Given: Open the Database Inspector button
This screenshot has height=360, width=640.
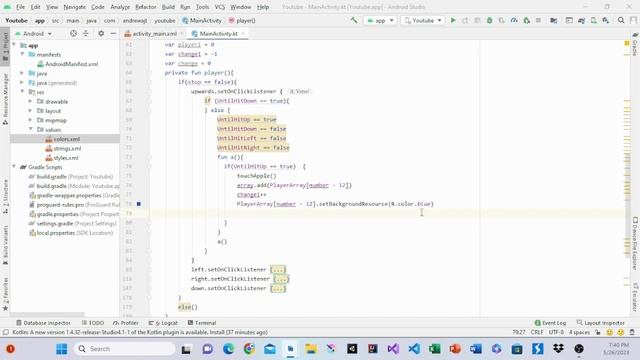Looking at the screenshot, I should [x=43, y=323].
